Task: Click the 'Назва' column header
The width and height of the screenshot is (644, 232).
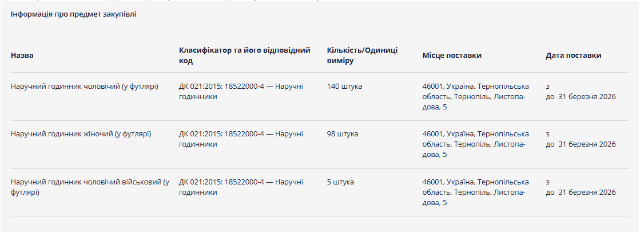Action: click(x=22, y=56)
